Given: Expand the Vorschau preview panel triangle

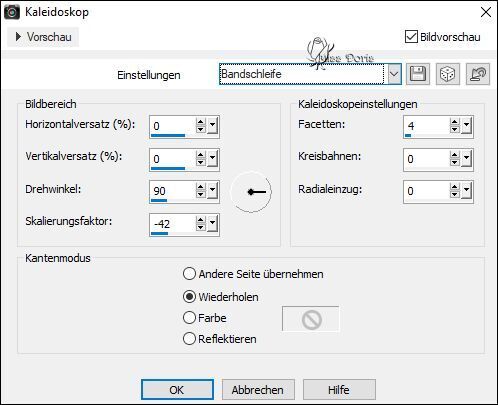Looking at the screenshot, I should [18, 37].
